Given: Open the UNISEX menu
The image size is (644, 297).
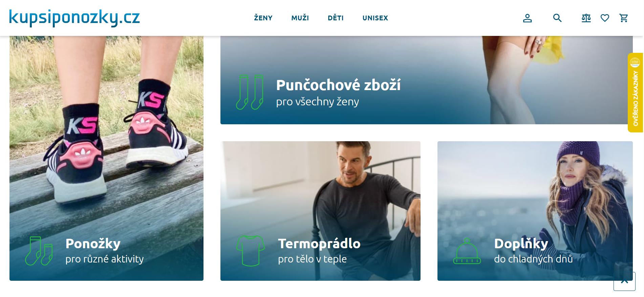Looking at the screenshot, I should click(375, 18).
